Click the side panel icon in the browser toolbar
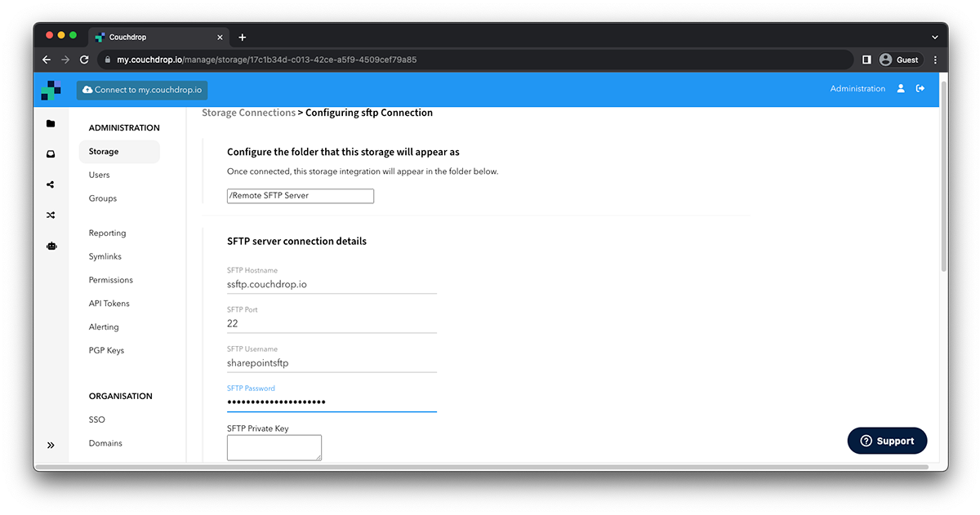The image size is (980, 515). [867, 59]
